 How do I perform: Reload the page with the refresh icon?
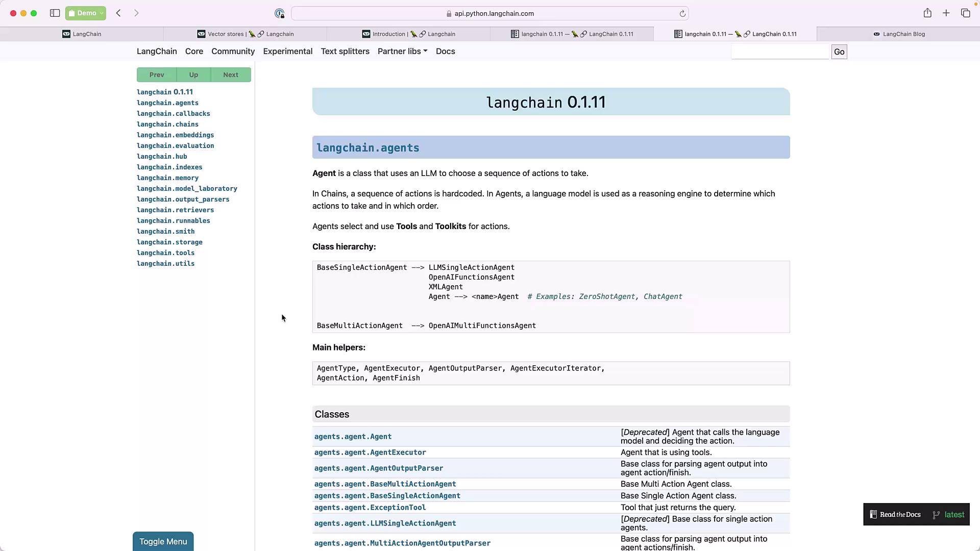coord(682,14)
